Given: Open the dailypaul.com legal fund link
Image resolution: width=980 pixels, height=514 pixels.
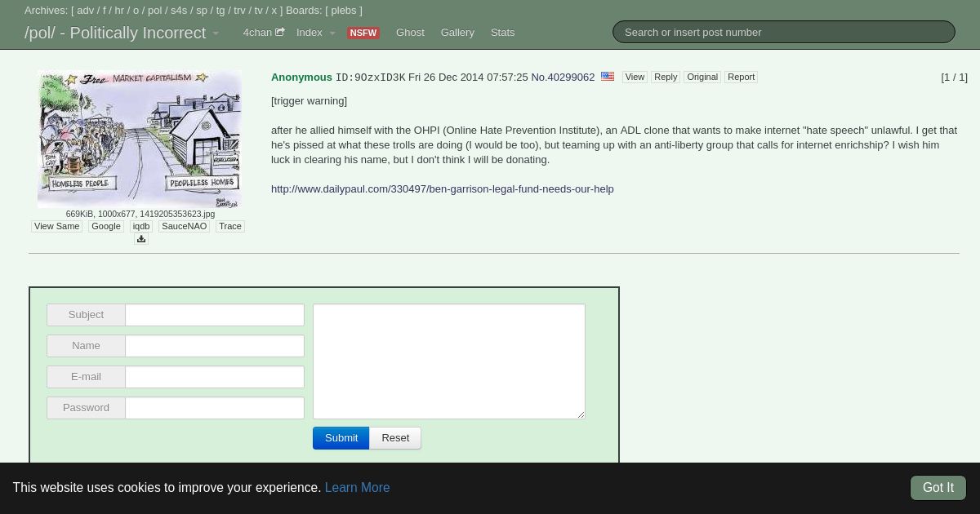Looking at the screenshot, I should pos(443,189).
